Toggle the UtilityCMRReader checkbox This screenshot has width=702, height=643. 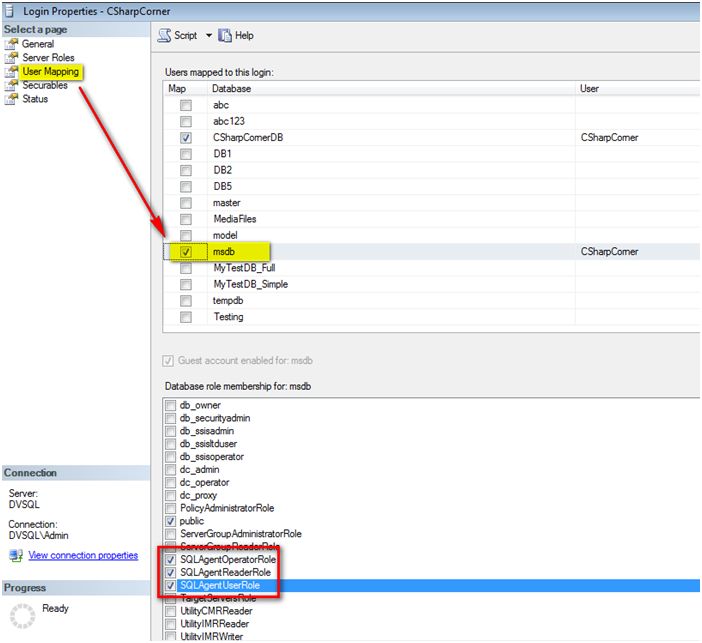click(x=170, y=612)
